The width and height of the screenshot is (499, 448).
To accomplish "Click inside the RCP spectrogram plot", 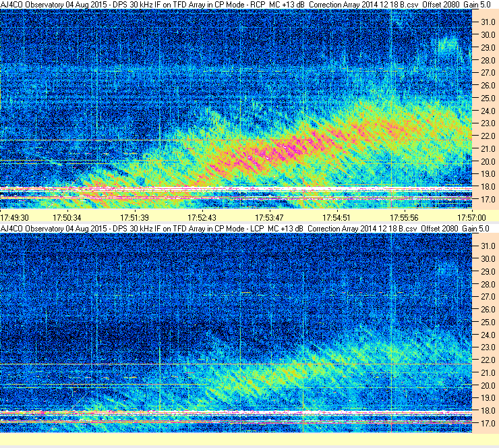I will 236,109.
